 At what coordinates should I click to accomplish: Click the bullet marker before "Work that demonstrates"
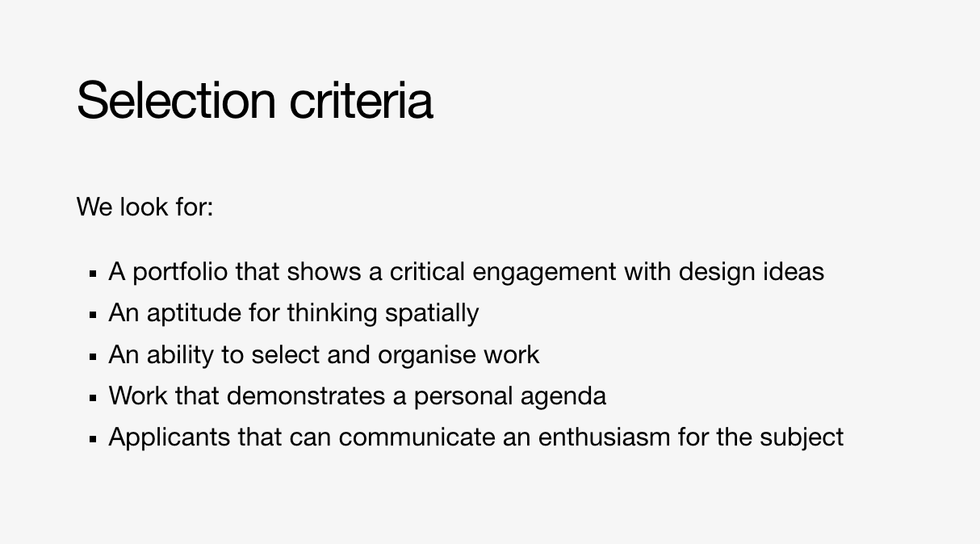click(x=93, y=397)
